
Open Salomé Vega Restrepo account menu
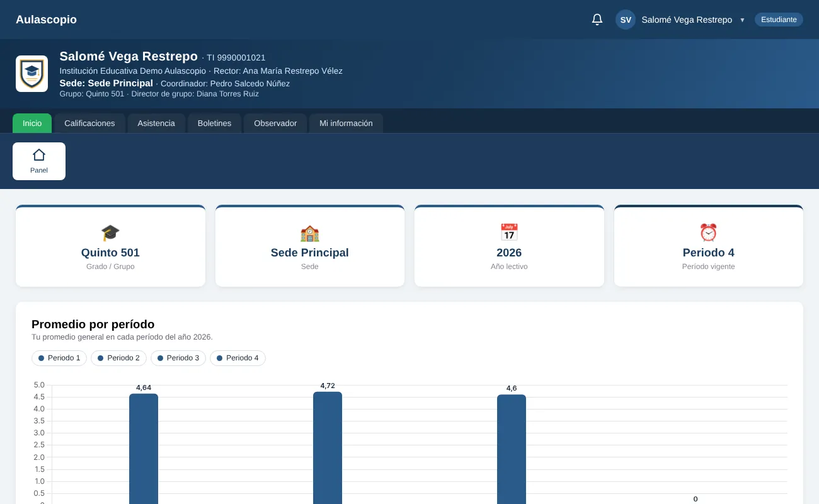687,20
